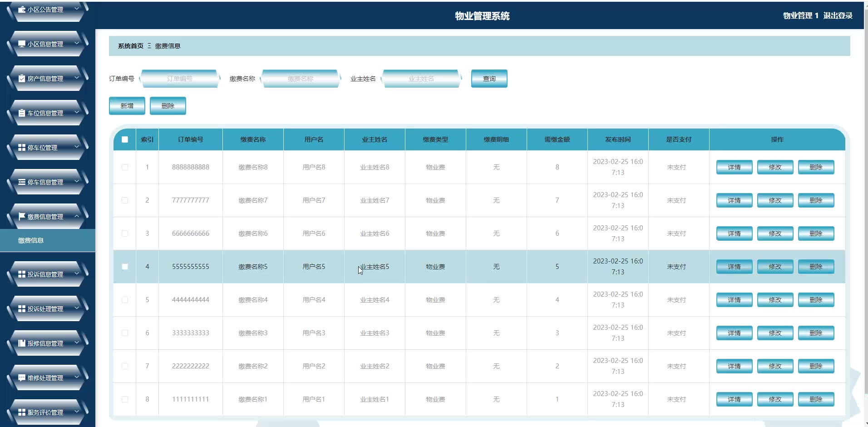This screenshot has height=427, width=868.
Task: Click cell 业主姓名6
Action: point(375,233)
